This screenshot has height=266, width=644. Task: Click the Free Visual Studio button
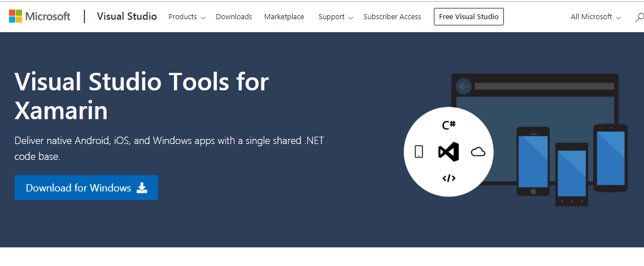(468, 17)
